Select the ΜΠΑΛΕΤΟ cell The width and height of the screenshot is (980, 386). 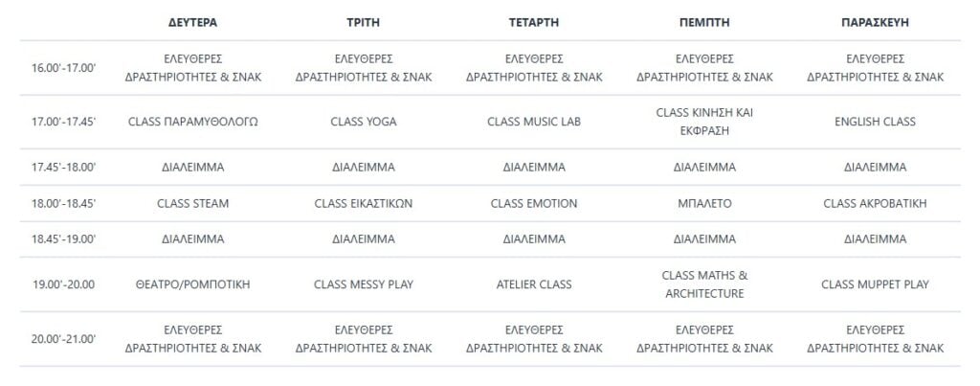point(704,203)
